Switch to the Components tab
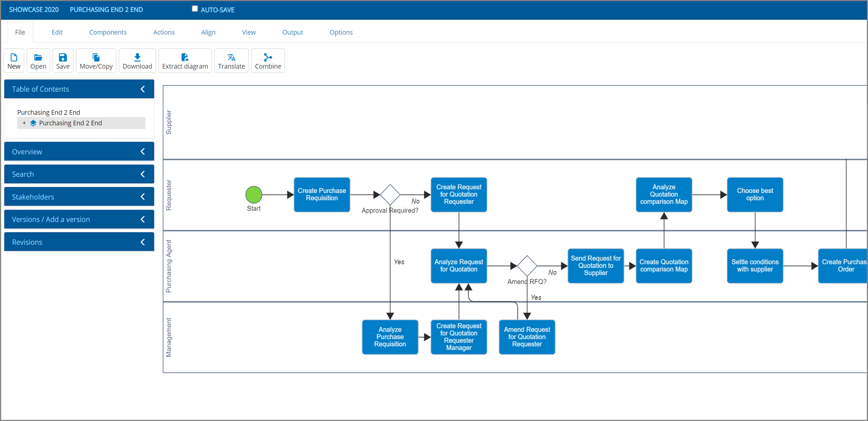The height and width of the screenshot is (421, 868). (x=108, y=32)
